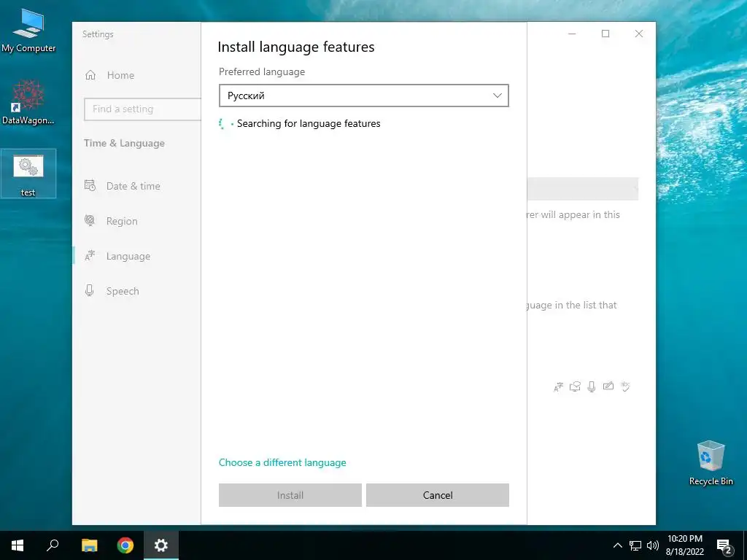Screen dimensions: 747x560
Task: Focus the Find a setting search box
Action: (x=142, y=109)
